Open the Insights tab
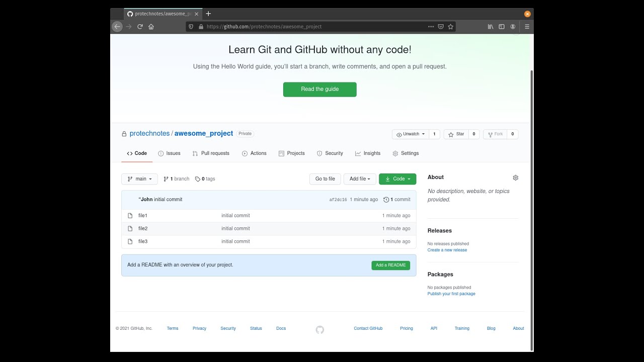The image size is (644, 362). [368, 153]
